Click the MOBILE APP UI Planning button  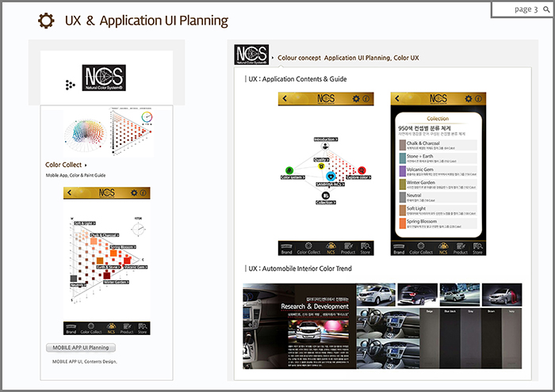click(81, 348)
